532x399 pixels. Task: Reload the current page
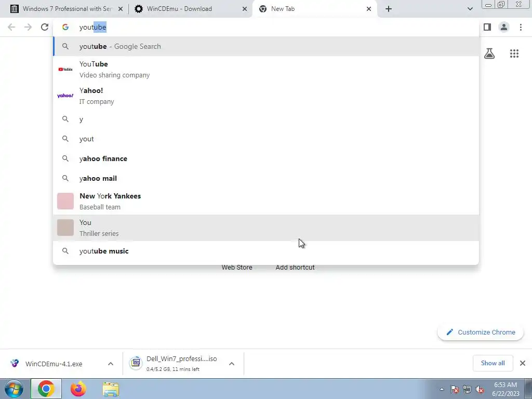[45, 27]
